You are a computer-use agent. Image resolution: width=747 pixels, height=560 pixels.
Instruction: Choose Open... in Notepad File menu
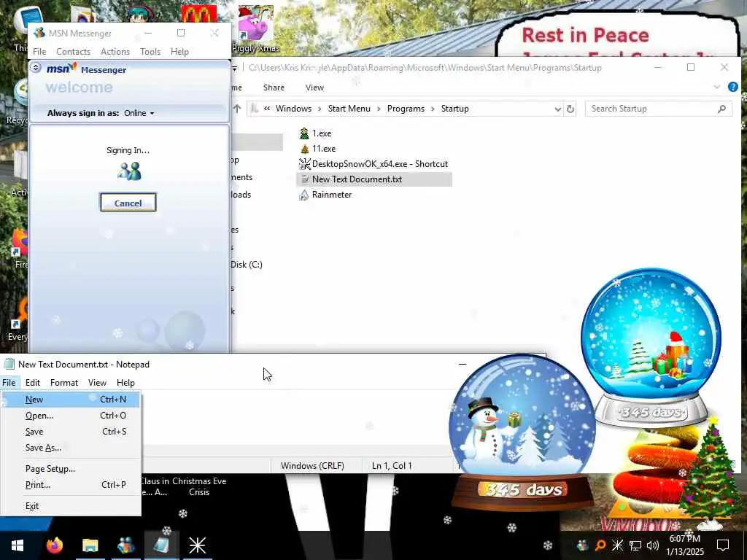[71, 416]
